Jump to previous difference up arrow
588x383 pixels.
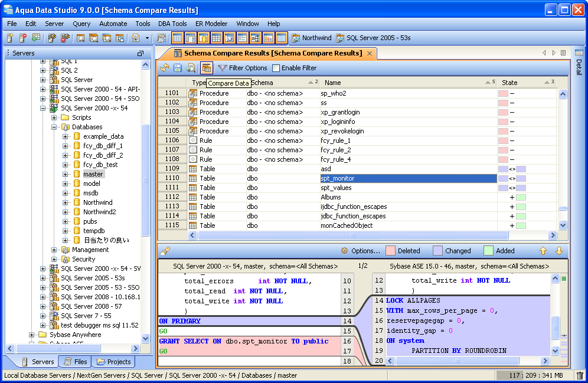pos(543,251)
